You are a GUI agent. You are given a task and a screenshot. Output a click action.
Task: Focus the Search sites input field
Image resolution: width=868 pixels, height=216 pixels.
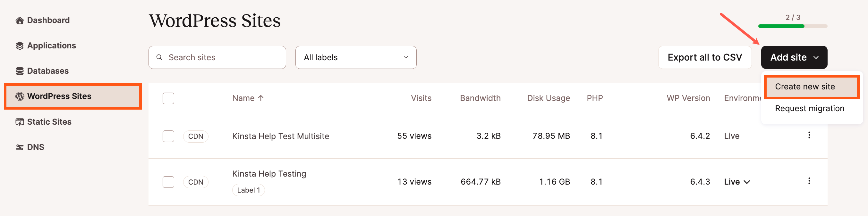[x=217, y=58]
